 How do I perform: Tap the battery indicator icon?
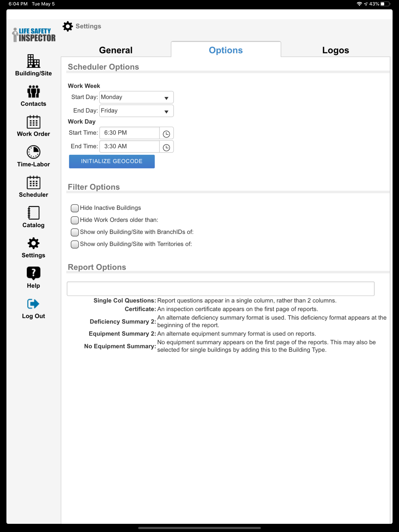(x=385, y=4)
